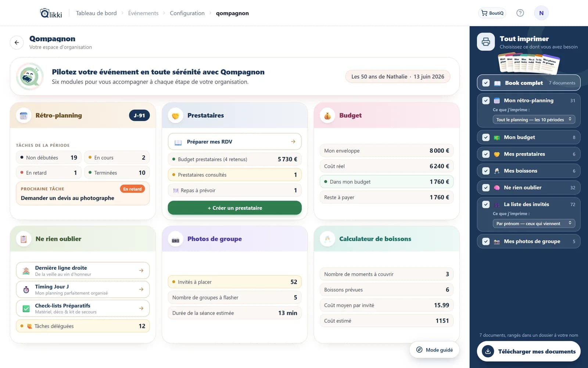Viewport: 588px width, 368px height.
Task: Click Télécharger mes documents button
Action: [x=528, y=351]
